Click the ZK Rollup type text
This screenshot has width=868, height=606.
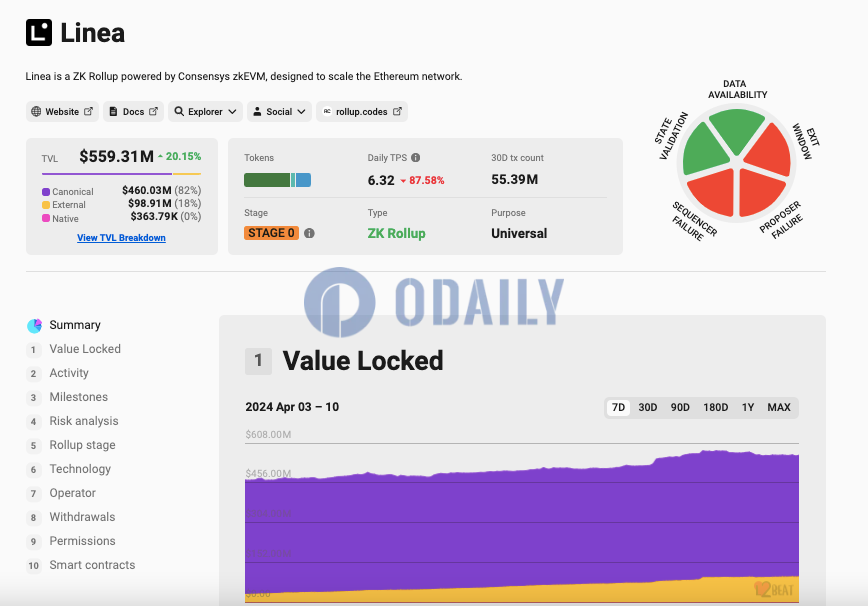396,234
